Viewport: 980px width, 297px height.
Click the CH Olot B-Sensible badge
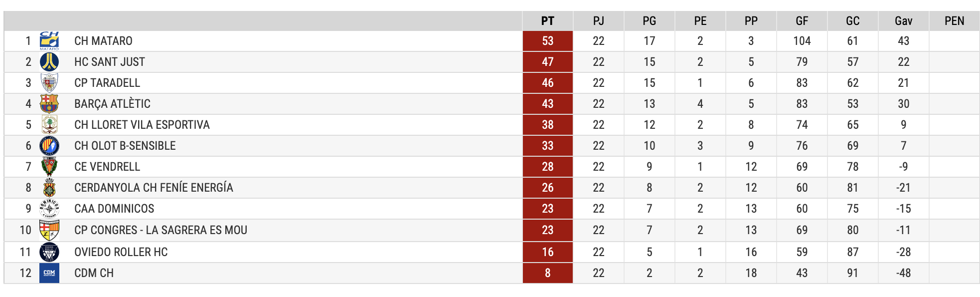tap(49, 146)
